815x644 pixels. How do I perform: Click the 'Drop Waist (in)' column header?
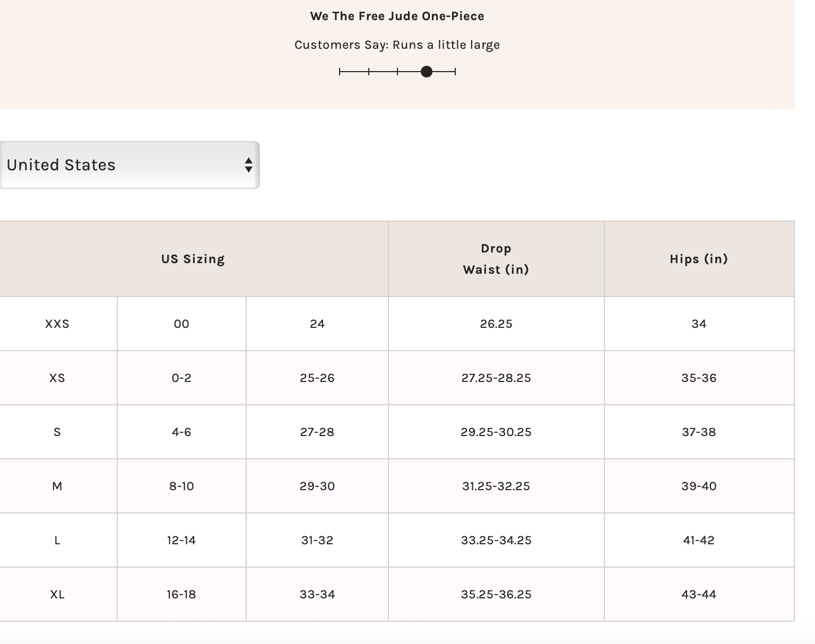coord(496,259)
